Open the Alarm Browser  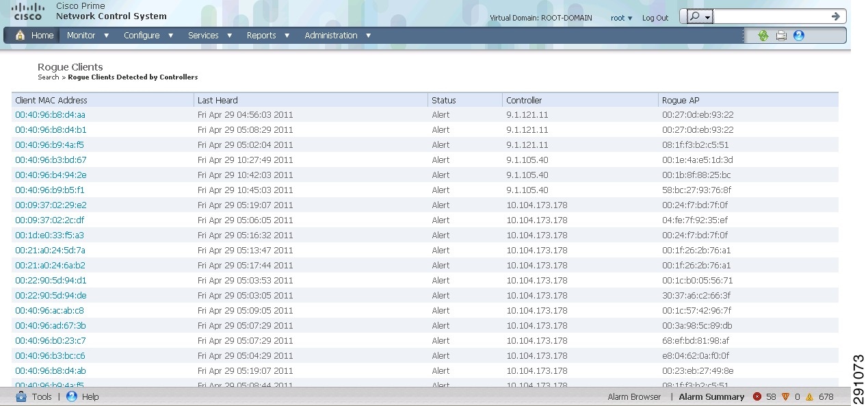point(635,396)
